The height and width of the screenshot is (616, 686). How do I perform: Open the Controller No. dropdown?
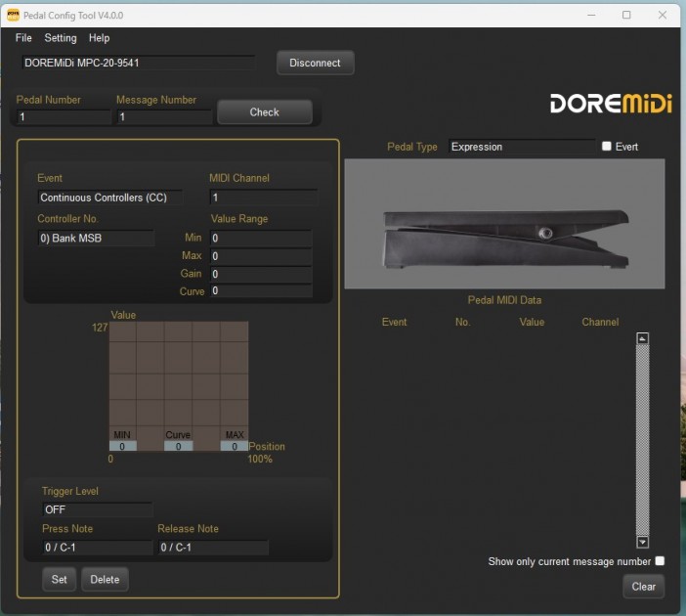click(95, 239)
